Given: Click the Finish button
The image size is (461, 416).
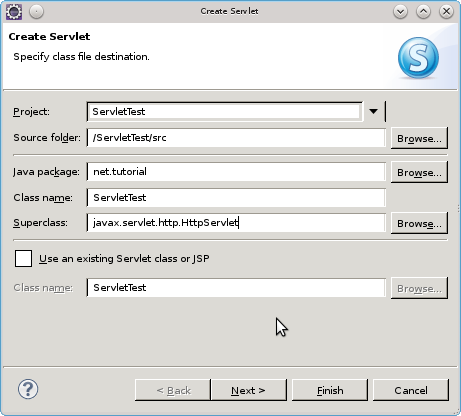Looking at the screenshot, I should pos(330,390).
